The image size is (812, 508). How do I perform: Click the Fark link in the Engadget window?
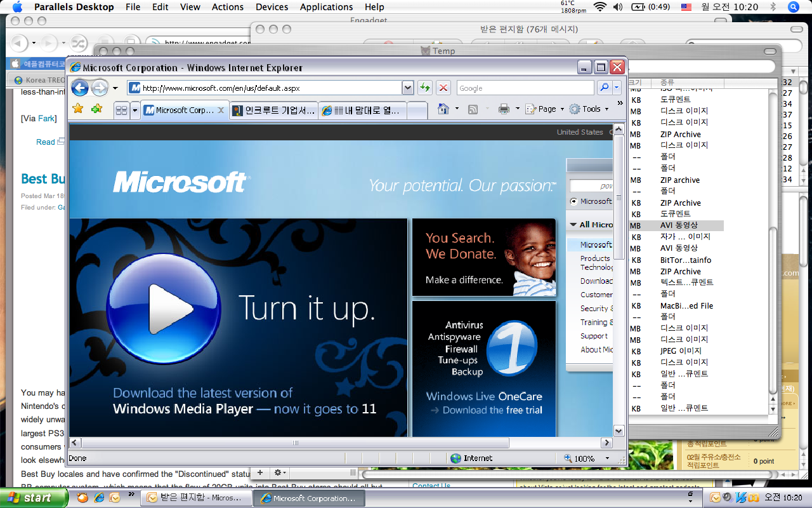click(x=46, y=118)
